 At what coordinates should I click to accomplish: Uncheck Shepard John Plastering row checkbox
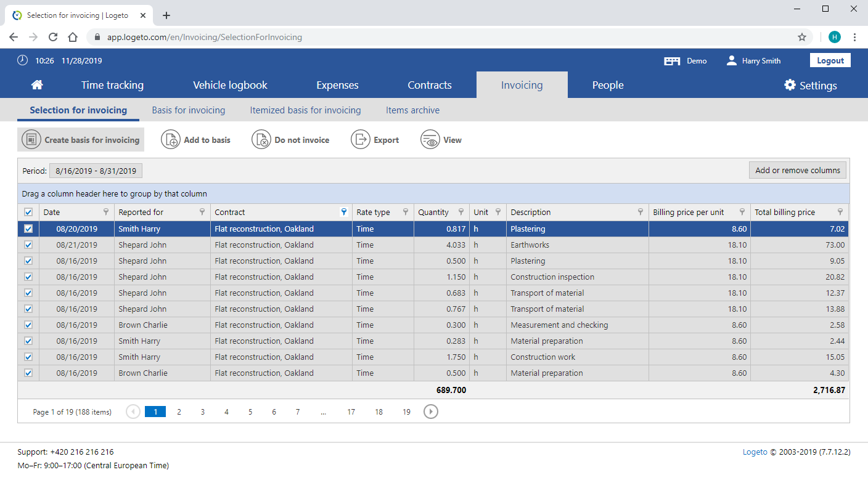[28, 261]
